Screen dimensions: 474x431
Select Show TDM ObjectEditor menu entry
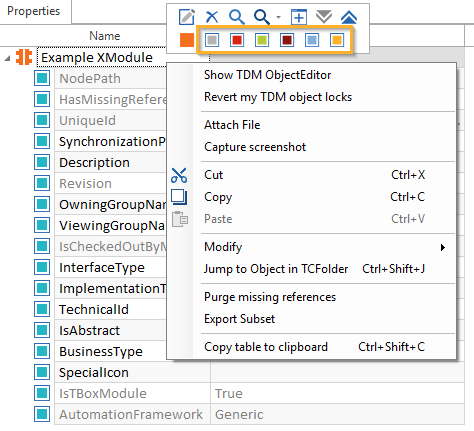click(x=267, y=75)
